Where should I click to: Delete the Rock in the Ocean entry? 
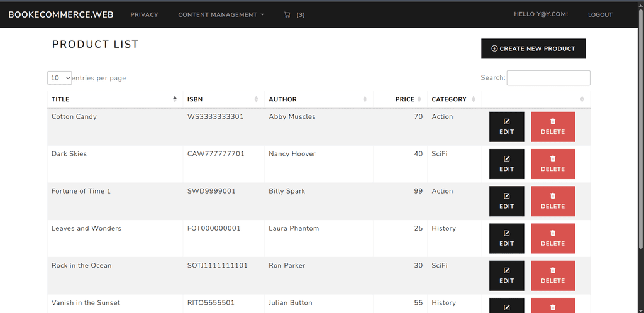pos(553,276)
